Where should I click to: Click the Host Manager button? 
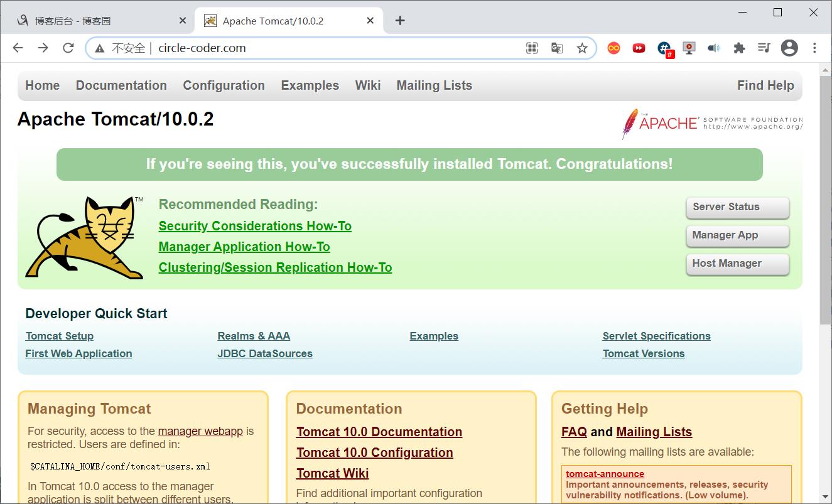coord(737,264)
